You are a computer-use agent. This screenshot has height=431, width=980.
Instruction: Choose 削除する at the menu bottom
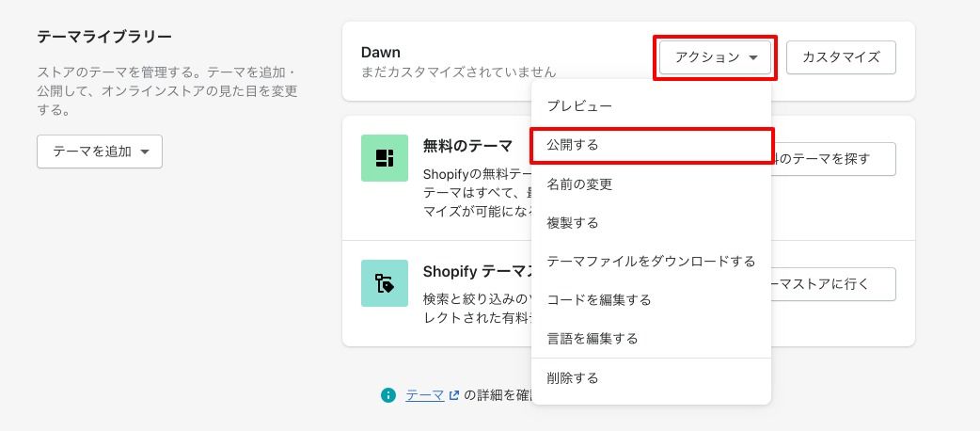coord(573,377)
